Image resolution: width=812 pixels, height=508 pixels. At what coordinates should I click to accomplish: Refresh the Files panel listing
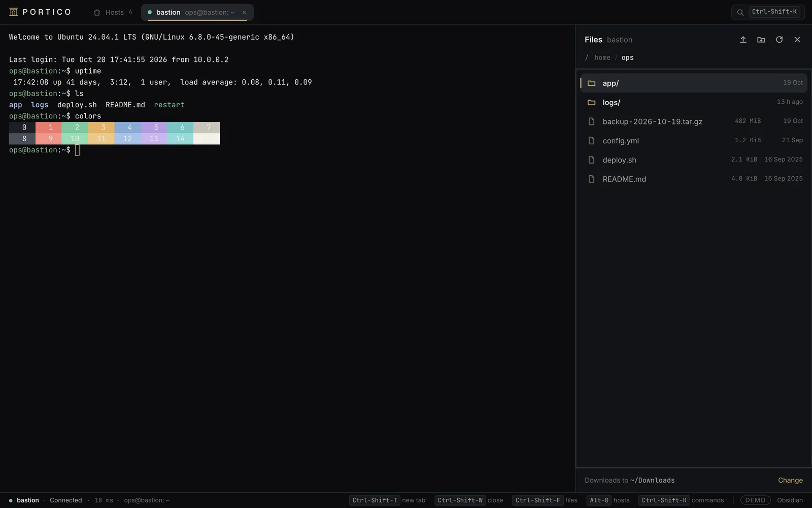point(779,40)
